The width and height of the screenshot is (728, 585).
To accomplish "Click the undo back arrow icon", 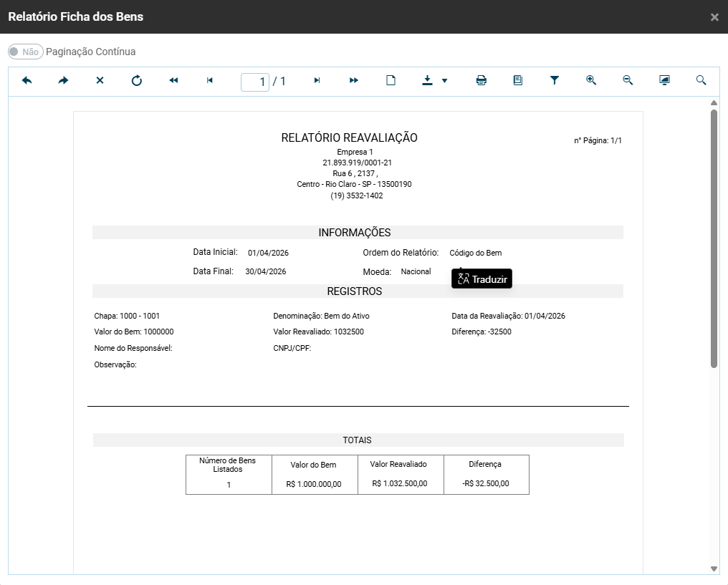I will pyautogui.click(x=27, y=81).
